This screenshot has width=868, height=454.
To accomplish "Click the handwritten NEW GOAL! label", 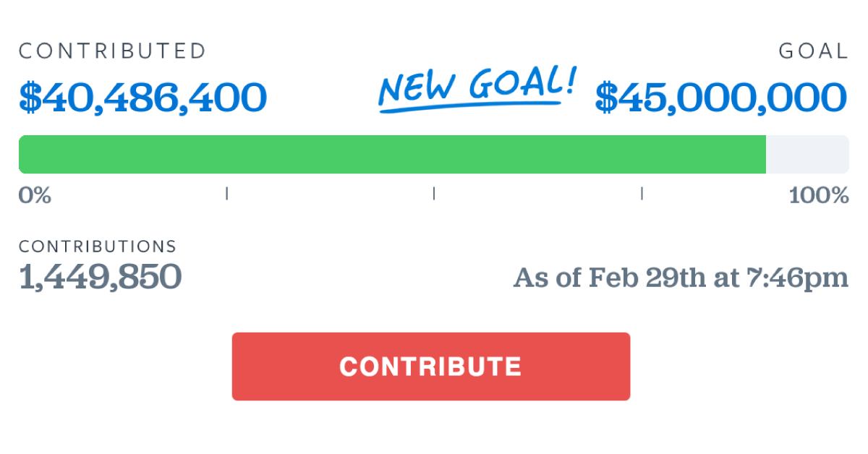I will tap(478, 87).
